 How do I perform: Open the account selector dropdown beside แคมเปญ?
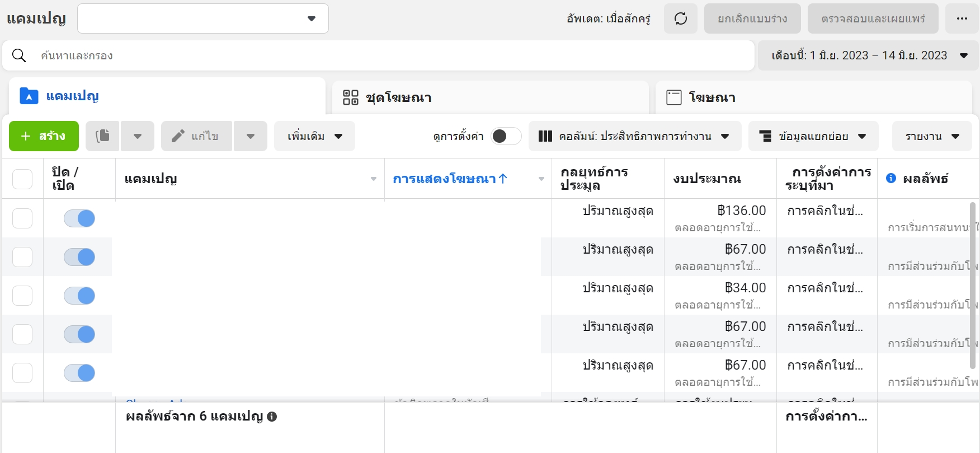pos(202,18)
